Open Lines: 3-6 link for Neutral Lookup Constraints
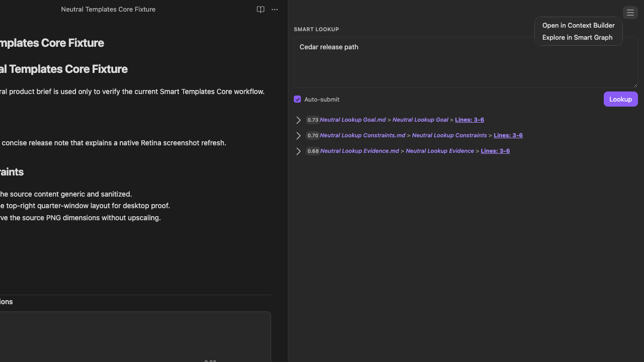 508,135
